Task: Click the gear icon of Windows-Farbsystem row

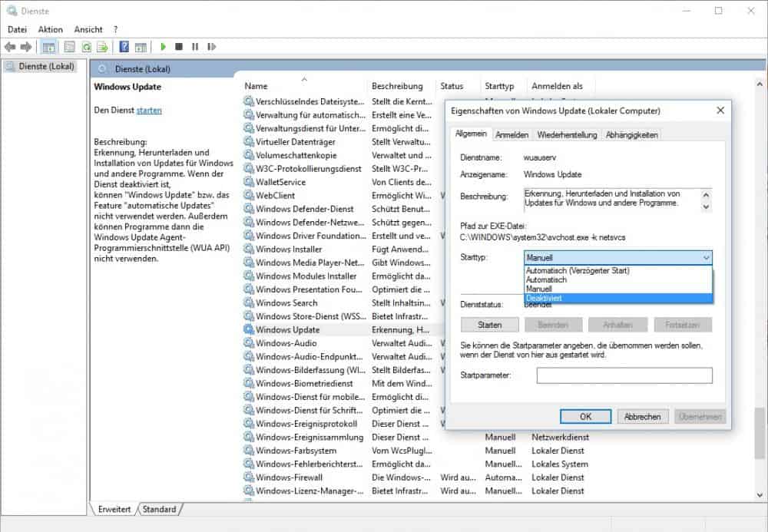Action: pyautogui.click(x=249, y=450)
